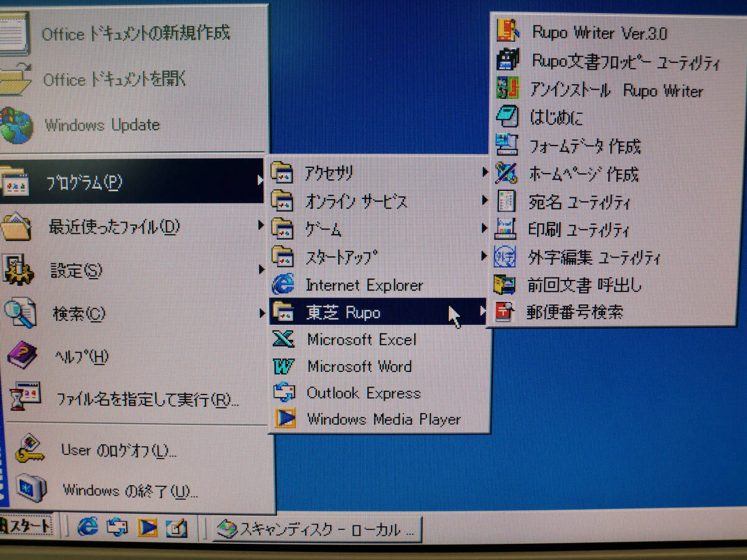Choose ファイル名を指定して実行(R) entry
Screen dimensions: 747x560
[136, 398]
